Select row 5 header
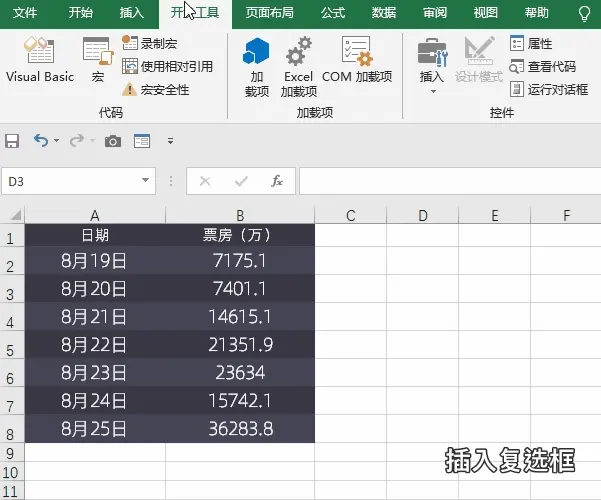 (x=12, y=345)
